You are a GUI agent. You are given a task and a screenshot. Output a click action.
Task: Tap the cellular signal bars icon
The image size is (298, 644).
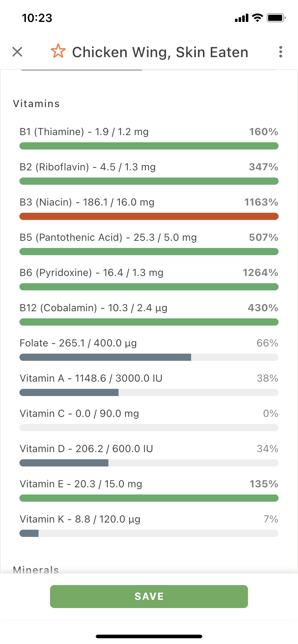[241, 18]
